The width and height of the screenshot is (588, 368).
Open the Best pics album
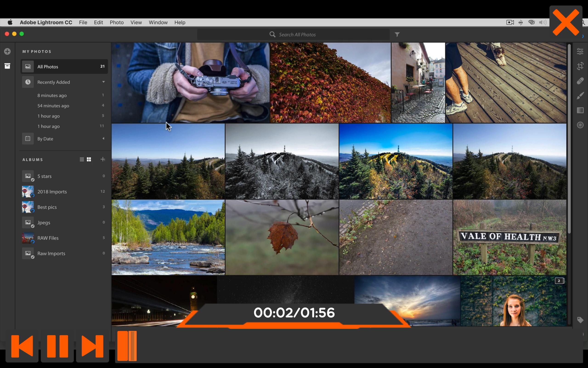(x=64, y=207)
